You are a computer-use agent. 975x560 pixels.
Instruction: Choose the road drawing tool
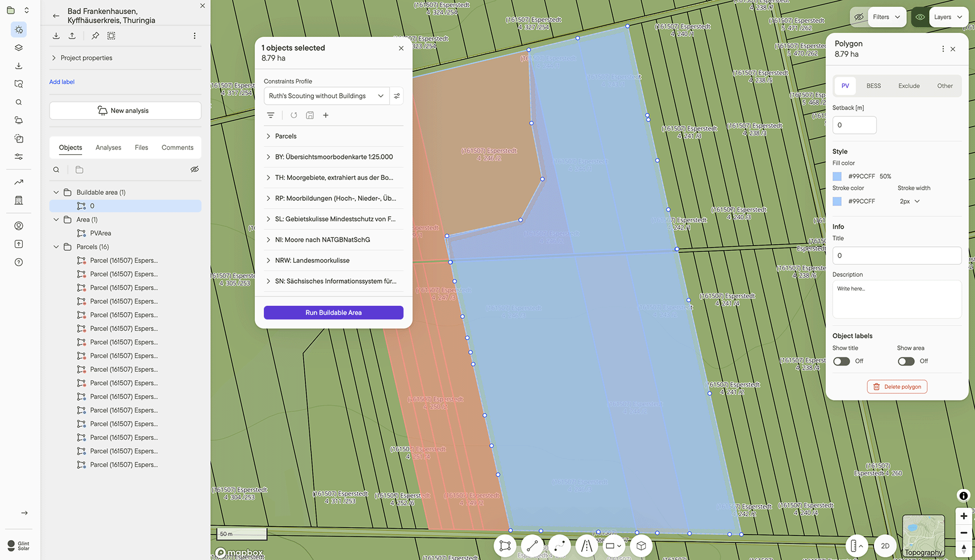point(587,546)
